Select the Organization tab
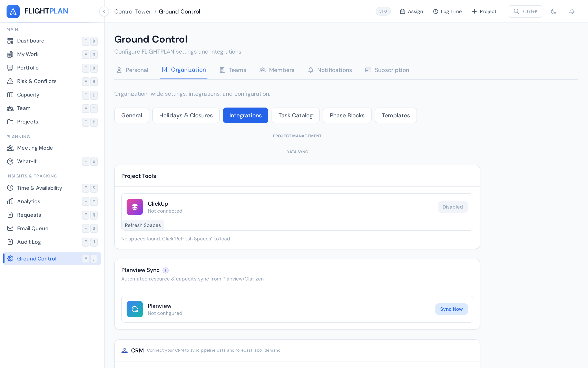Viewport: 588px width, 368px height. pos(184,70)
